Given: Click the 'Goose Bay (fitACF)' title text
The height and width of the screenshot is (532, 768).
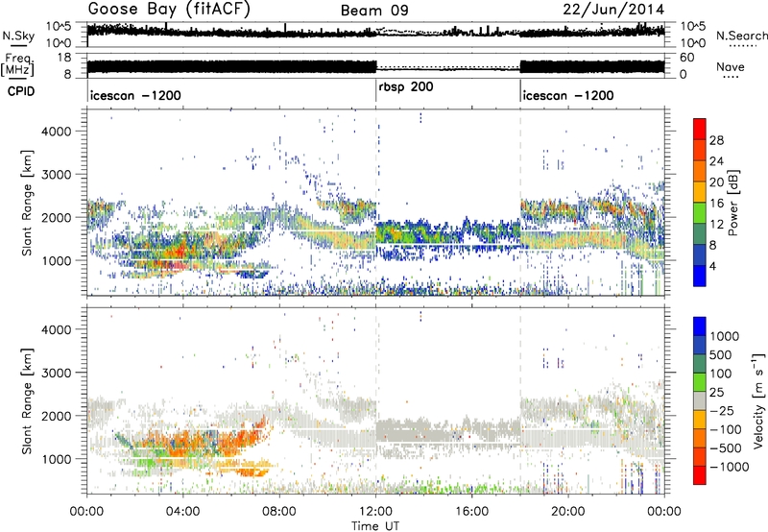Looking at the screenshot, I should (169, 9).
